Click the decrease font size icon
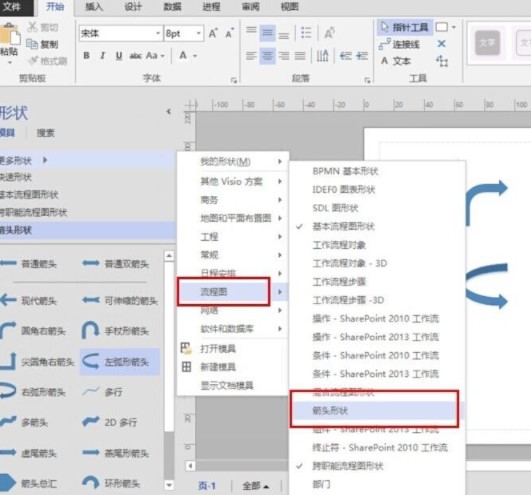This screenshot has width=531, height=495. [x=230, y=33]
